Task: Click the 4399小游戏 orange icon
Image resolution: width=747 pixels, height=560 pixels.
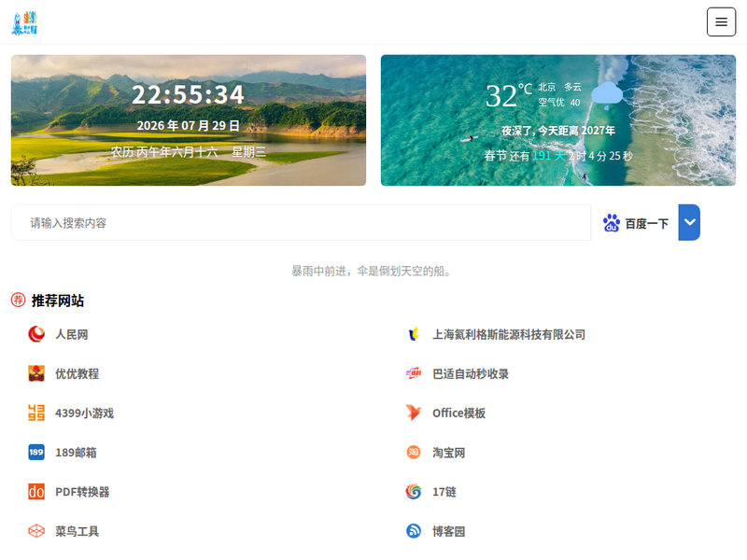Action: click(x=36, y=413)
